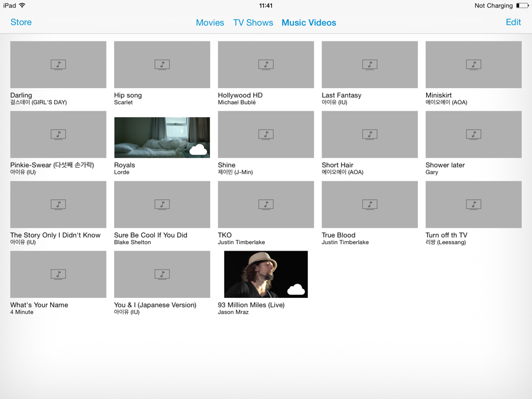Open the Shower later video thumbnail
Screen dimensions: 532x399
pos(473,134)
